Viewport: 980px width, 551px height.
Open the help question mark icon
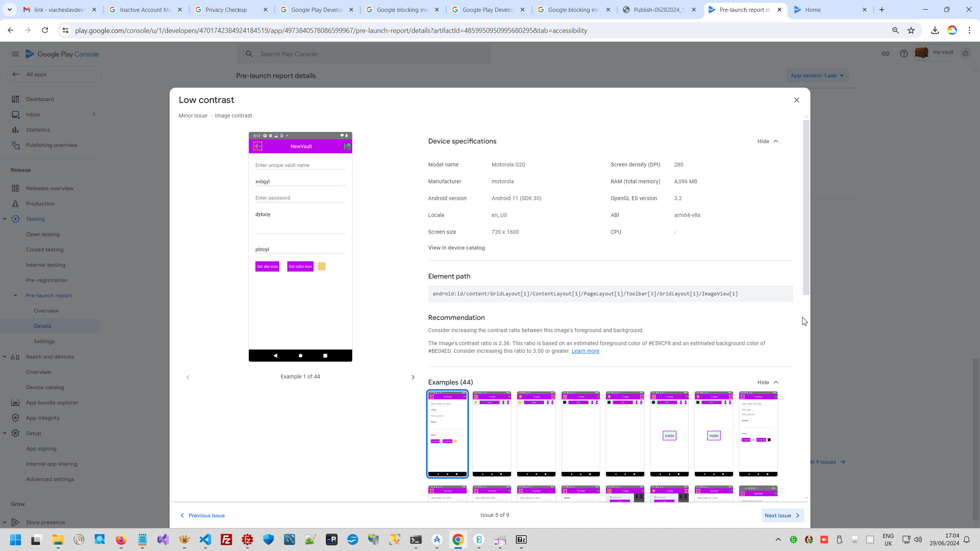(903, 54)
